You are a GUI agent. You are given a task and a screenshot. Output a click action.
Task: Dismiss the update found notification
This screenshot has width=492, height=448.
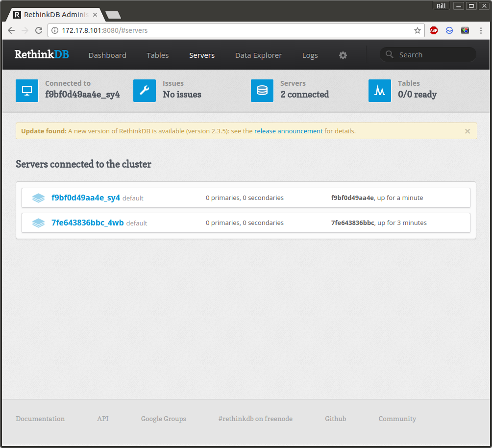coord(467,131)
